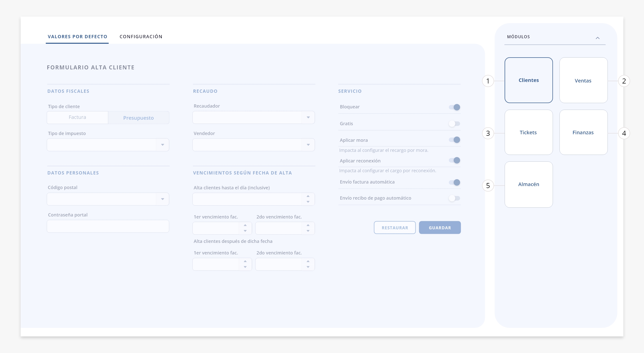This screenshot has width=644, height=353.
Task: Increase 1er vencimiento after dicha fecha
Action: 245,261
